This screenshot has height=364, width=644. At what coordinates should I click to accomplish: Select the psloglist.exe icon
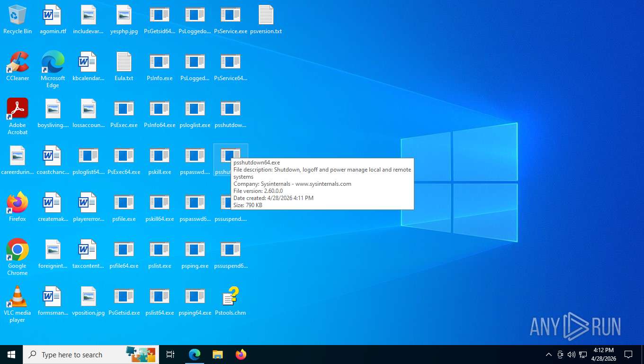pyautogui.click(x=195, y=114)
